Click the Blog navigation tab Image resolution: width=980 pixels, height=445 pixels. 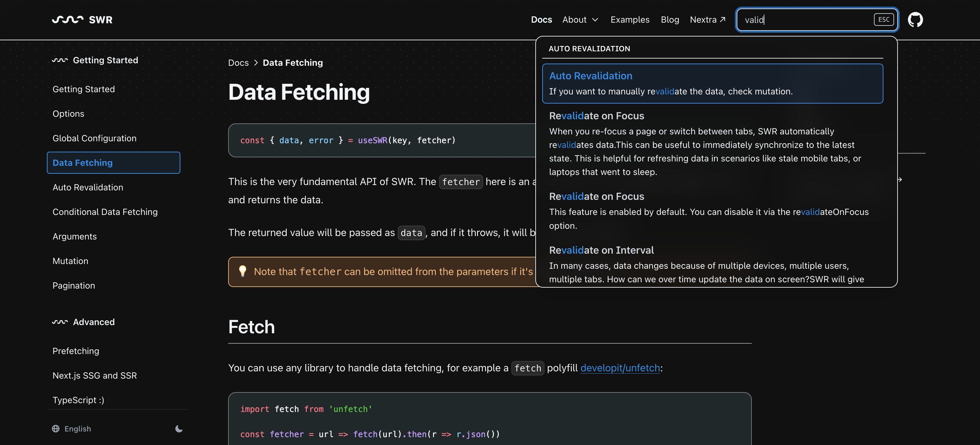(670, 20)
